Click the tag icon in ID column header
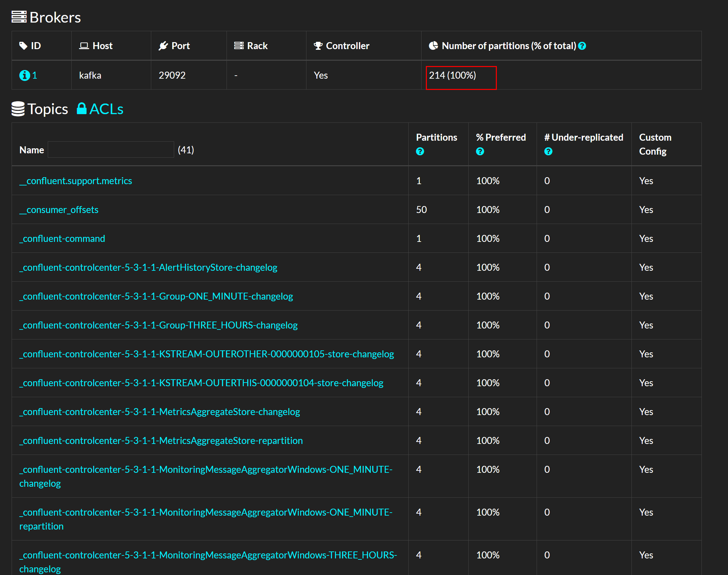 (x=23, y=46)
